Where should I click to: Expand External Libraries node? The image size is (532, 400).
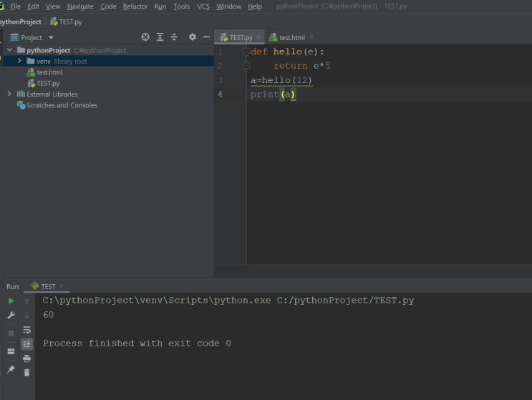[x=9, y=94]
